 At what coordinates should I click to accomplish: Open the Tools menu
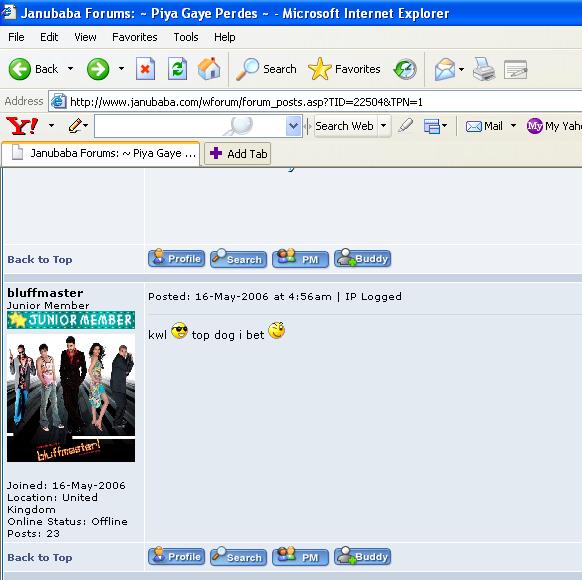tap(186, 37)
